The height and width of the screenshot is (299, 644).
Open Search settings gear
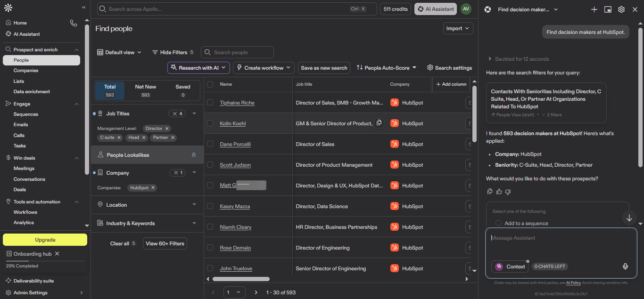(x=449, y=68)
